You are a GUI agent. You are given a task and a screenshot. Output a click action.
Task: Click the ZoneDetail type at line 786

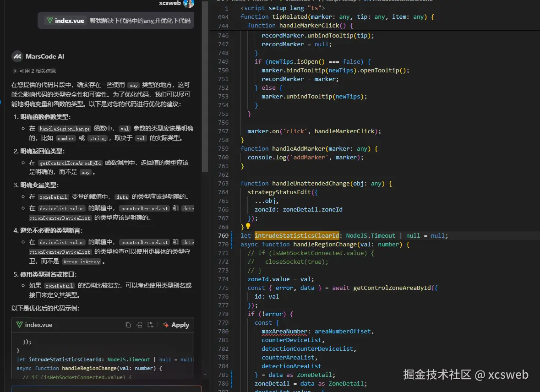pyautogui.click(x=347, y=383)
